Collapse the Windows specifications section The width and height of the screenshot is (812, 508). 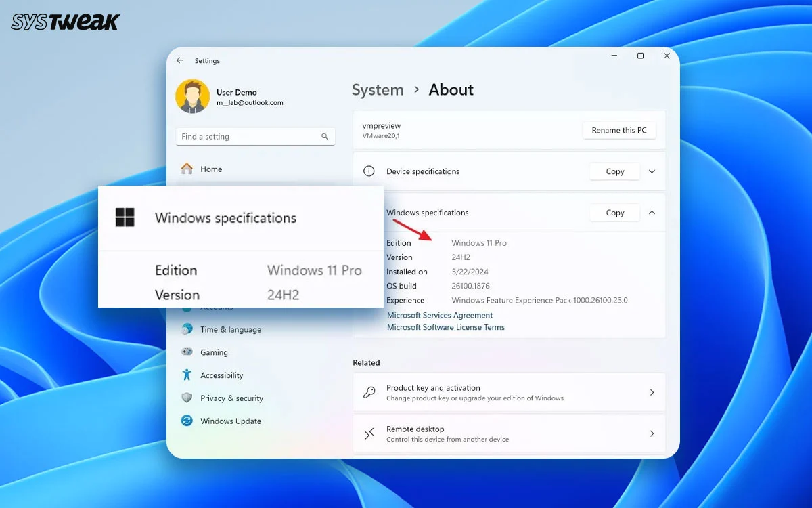tap(652, 213)
